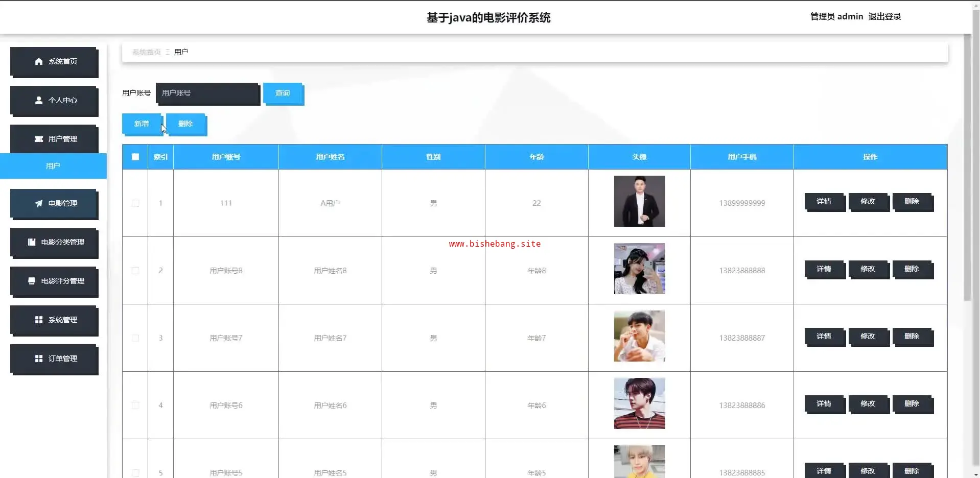Click the avatar thumbnail of 用户姓名5
Viewport: 980px width, 478px height.
click(640, 462)
